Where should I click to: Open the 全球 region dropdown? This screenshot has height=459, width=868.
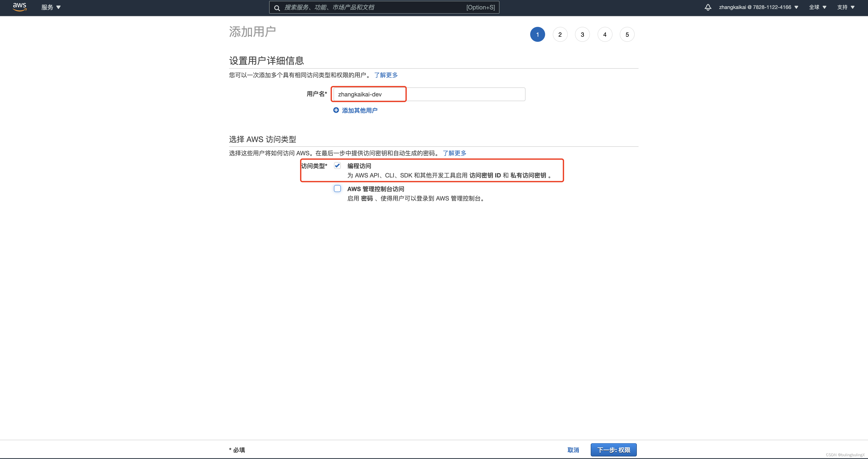click(817, 7)
